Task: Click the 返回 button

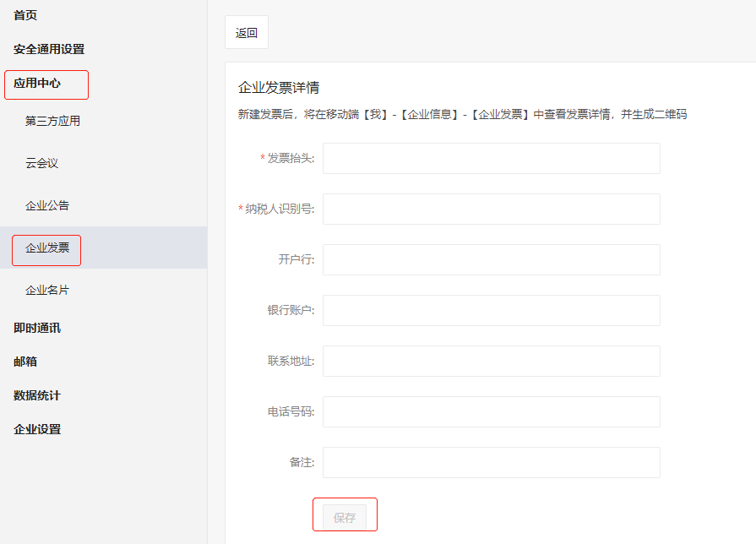Action: pos(247,33)
